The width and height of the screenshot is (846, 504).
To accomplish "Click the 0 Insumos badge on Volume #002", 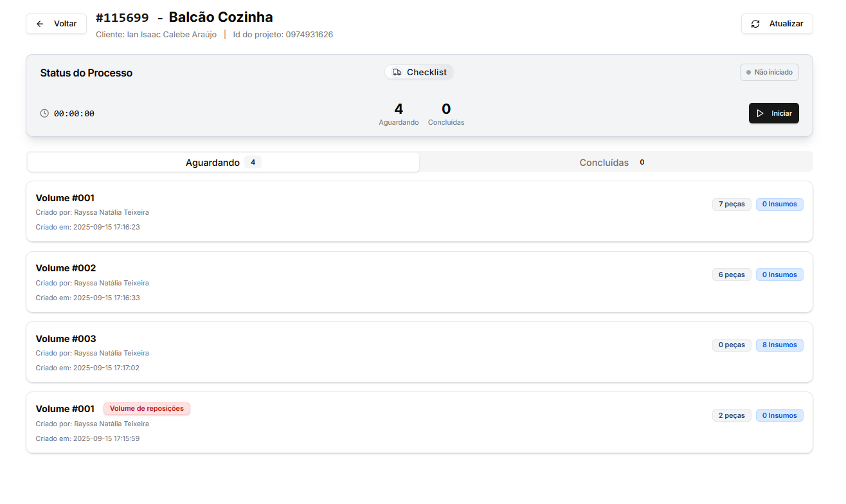I will tap(779, 275).
